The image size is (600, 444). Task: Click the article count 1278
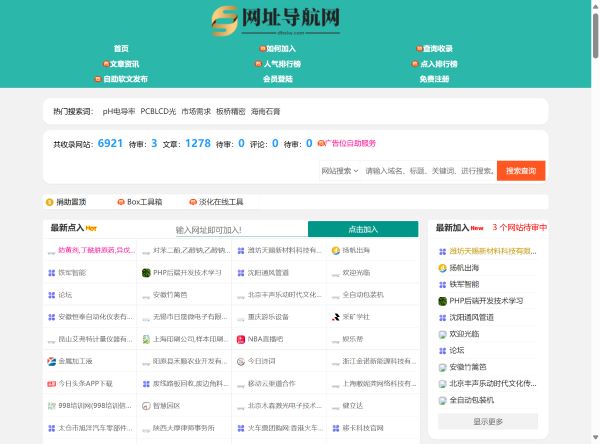[x=198, y=143]
